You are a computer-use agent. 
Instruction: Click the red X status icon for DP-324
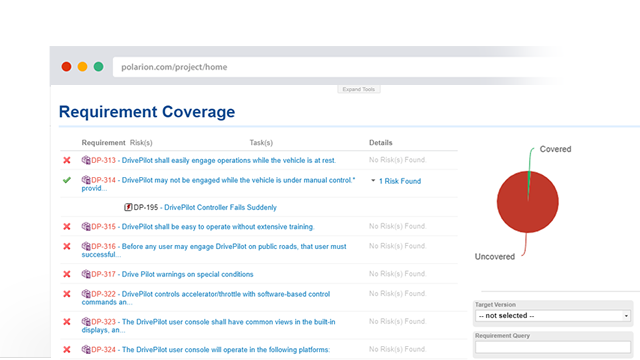67,349
